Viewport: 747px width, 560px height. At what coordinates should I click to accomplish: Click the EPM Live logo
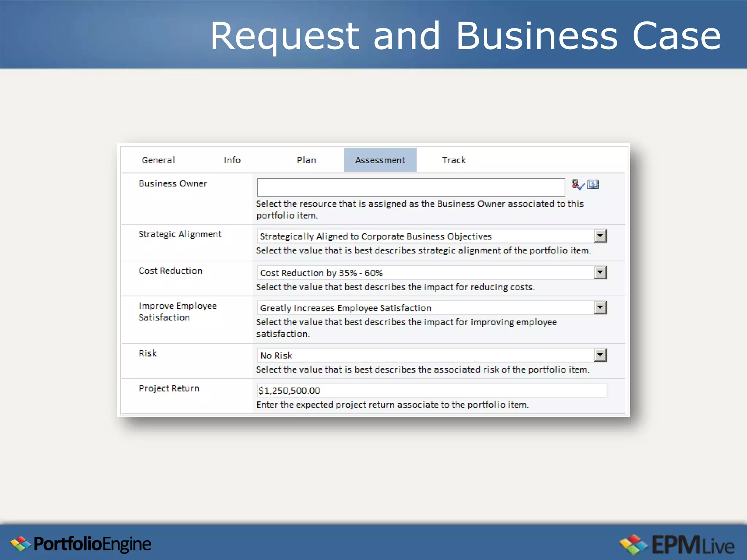click(x=677, y=545)
